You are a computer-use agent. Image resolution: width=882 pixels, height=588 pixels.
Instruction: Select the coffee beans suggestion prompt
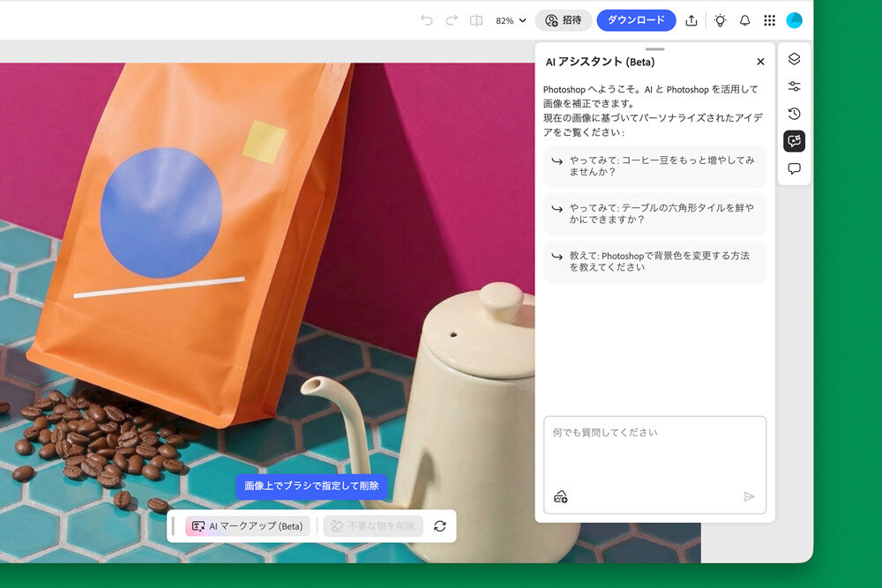point(654,167)
